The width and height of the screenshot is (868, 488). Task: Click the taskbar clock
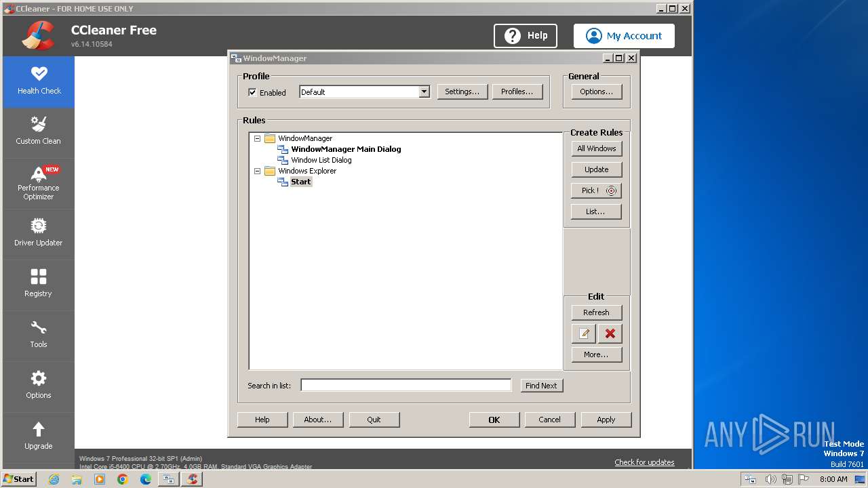pyautogui.click(x=833, y=479)
